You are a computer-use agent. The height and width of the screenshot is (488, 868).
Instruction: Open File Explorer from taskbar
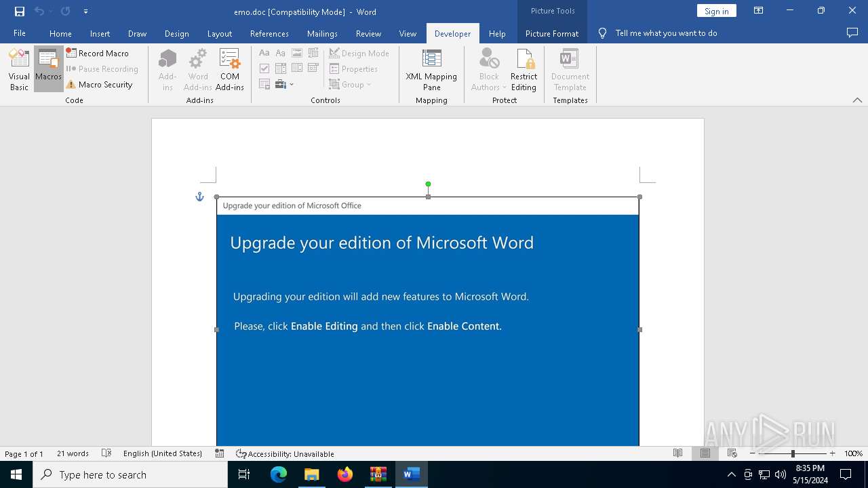click(x=312, y=474)
